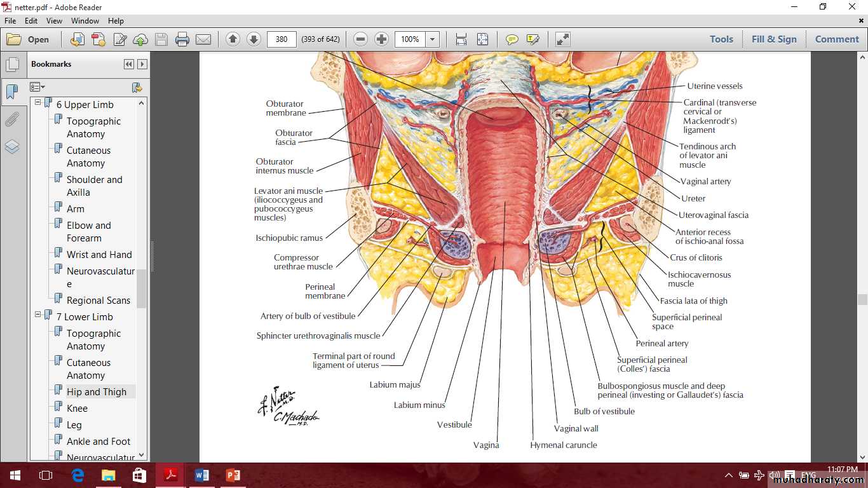Switch to read mode view

tap(562, 39)
